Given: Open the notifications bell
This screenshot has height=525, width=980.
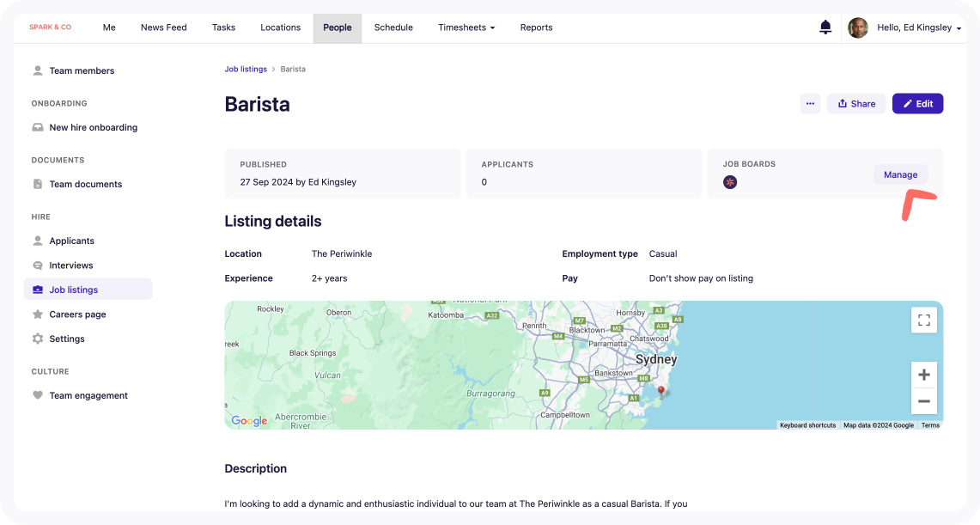Looking at the screenshot, I should tap(825, 27).
